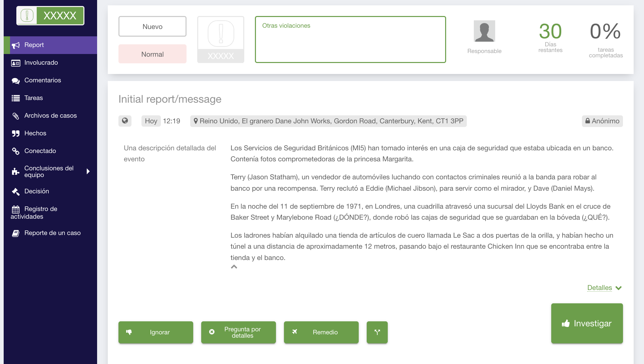Open Comentarios in the sidebar

coord(43,80)
